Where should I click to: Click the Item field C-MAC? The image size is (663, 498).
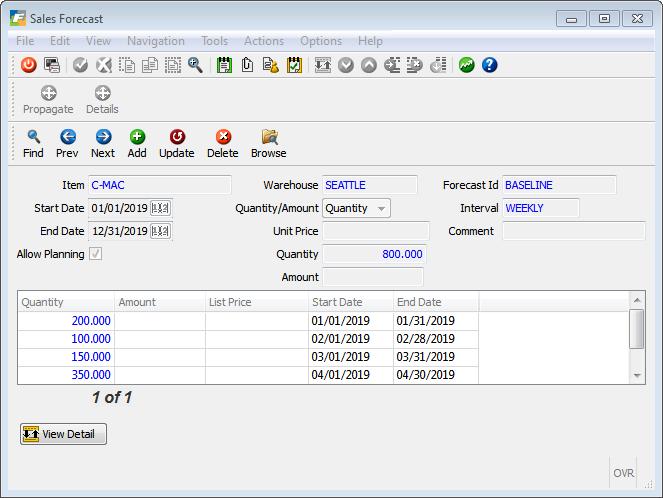160,185
